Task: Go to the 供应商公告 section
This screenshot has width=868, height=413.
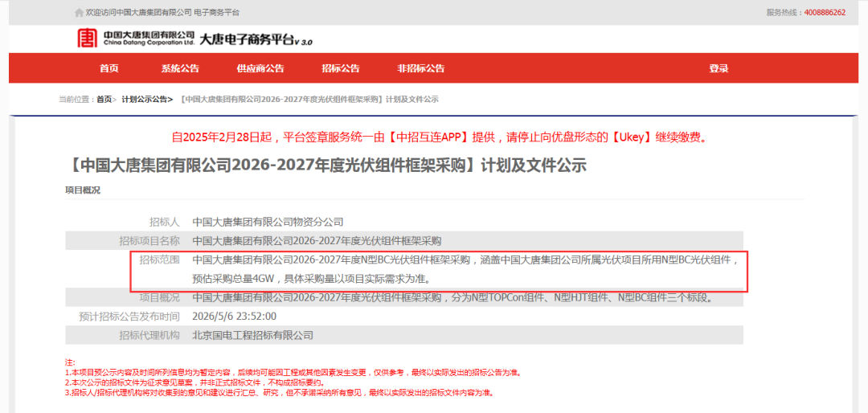Action: tap(260, 68)
